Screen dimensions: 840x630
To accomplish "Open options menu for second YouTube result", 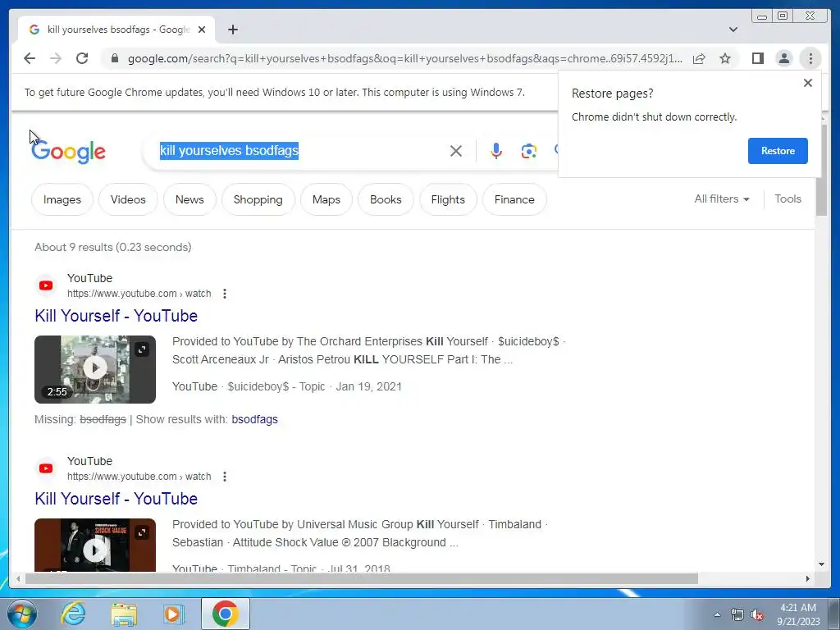I will point(225,477).
